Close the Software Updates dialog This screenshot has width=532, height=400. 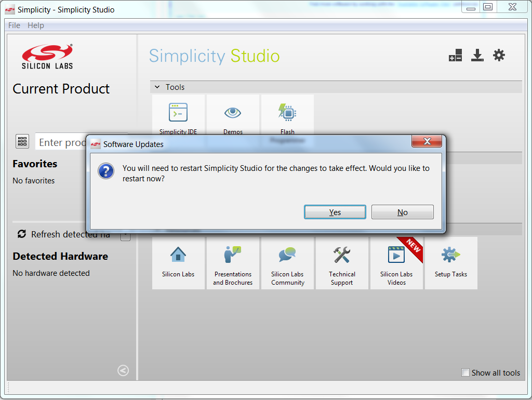[x=427, y=142]
